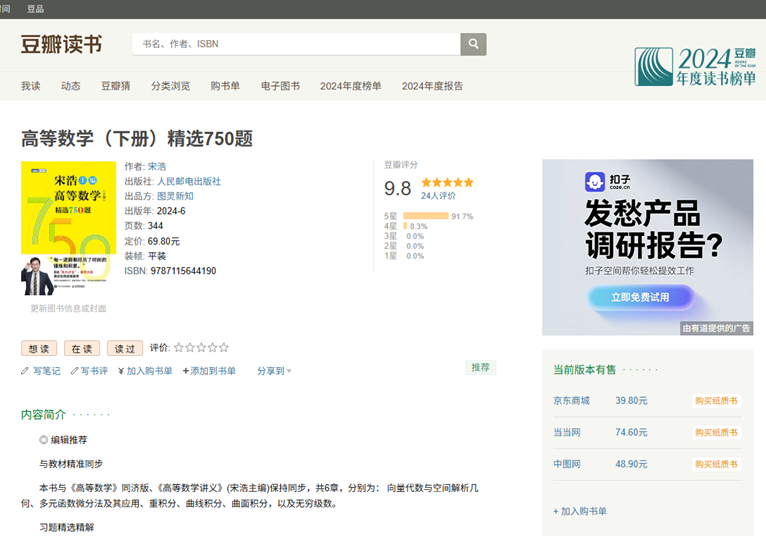Click 购买纸质书 for 京东商城
The width and height of the screenshot is (766, 544).
click(x=716, y=401)
